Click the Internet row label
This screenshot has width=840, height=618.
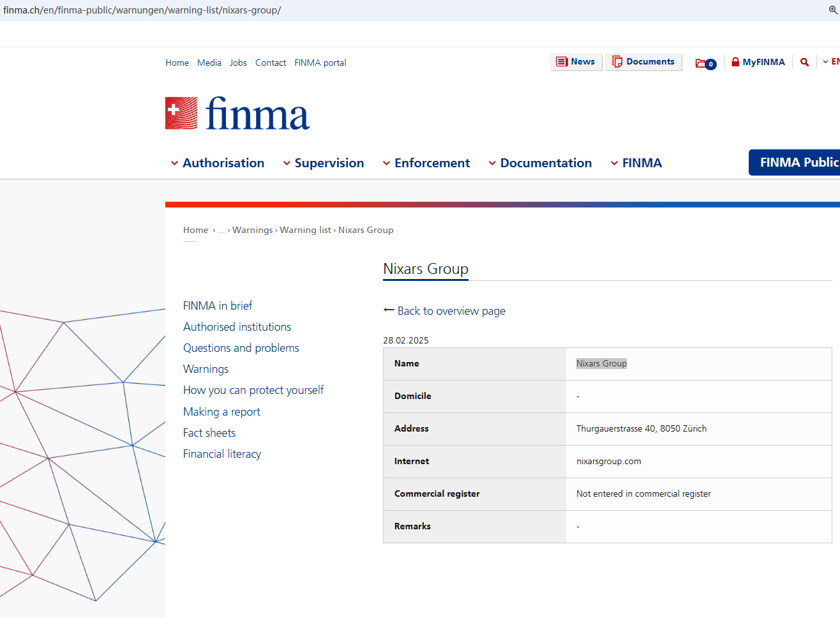(412, 461)
